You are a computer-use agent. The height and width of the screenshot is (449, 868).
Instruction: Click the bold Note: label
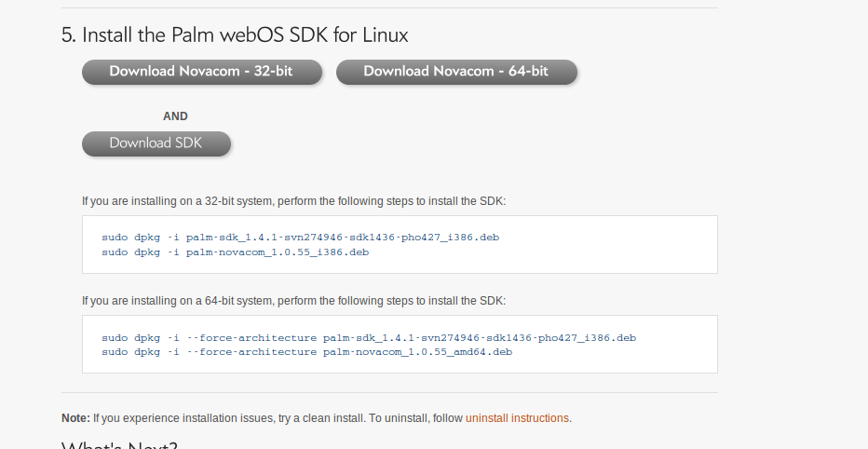click(x=75, y=418)
